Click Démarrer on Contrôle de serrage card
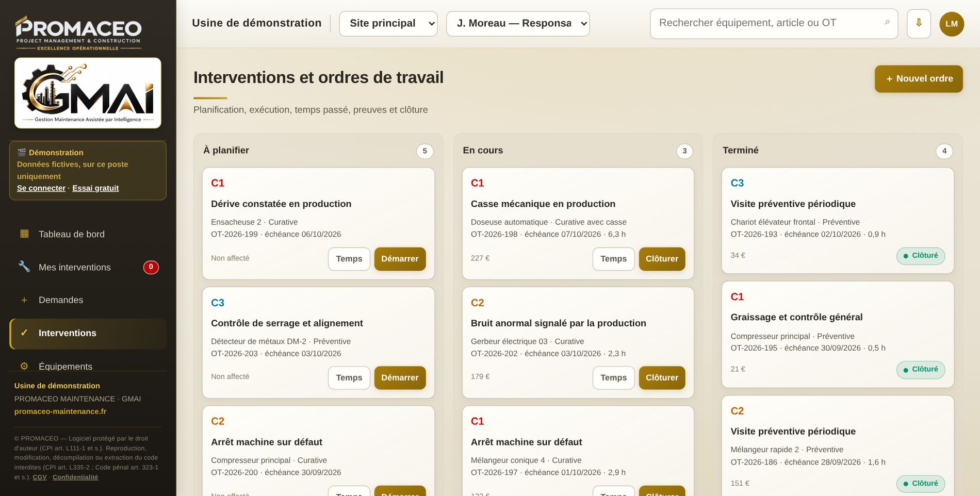 pyautogui.click(x=400, y=378)
